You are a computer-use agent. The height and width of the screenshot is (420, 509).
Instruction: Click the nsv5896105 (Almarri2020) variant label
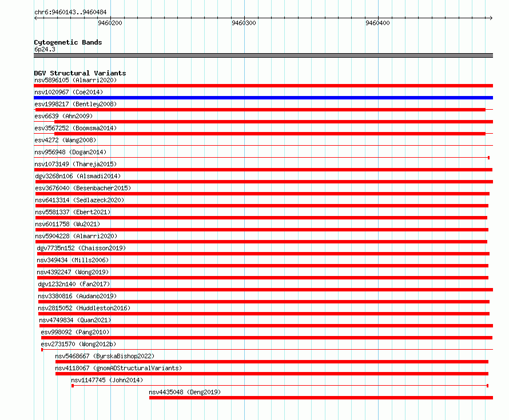75,80
